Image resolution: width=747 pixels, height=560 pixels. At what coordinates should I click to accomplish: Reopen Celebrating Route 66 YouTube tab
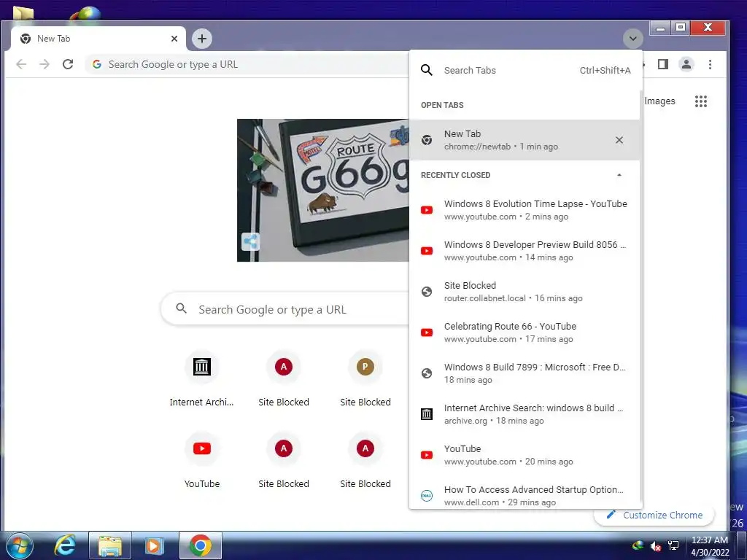[524, 332]
